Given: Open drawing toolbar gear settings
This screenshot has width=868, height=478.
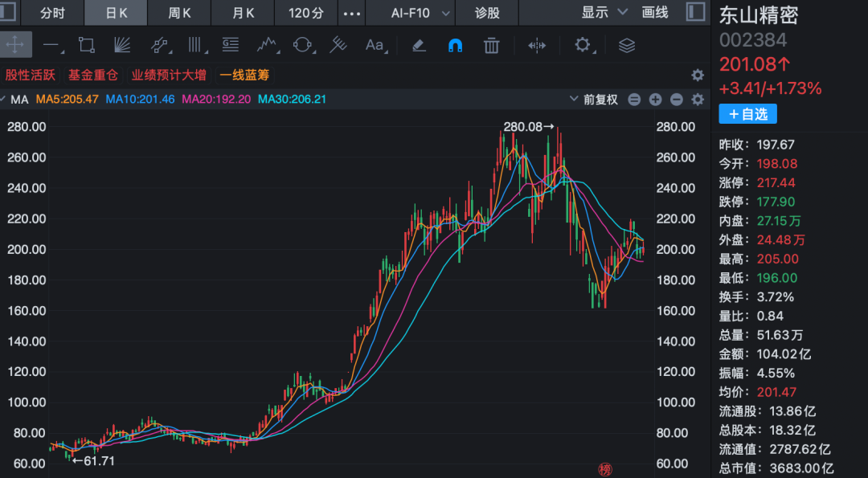Looking at the screenshot, I should (x=583, y=45).
